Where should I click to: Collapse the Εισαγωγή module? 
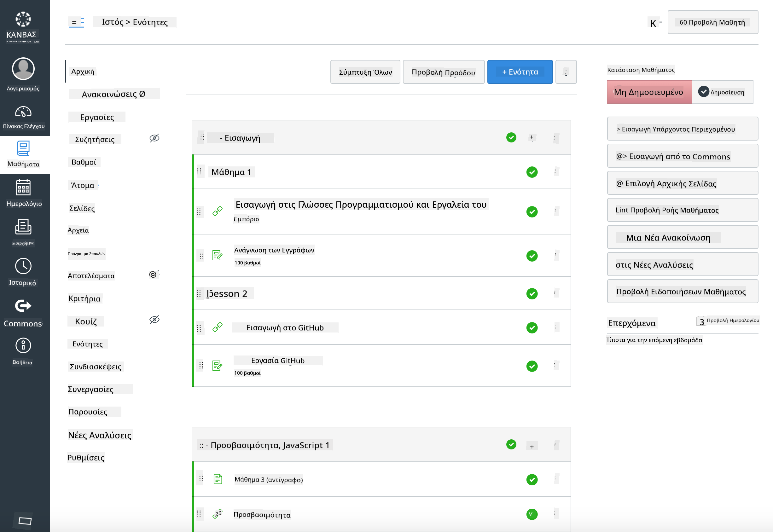tap(221, 138)
